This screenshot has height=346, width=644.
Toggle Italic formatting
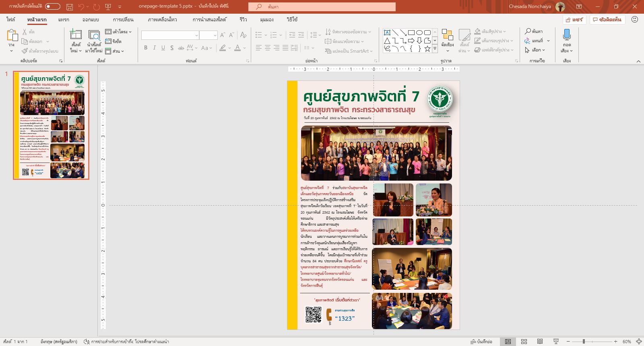pyautogui.click(x=154, y=47)
